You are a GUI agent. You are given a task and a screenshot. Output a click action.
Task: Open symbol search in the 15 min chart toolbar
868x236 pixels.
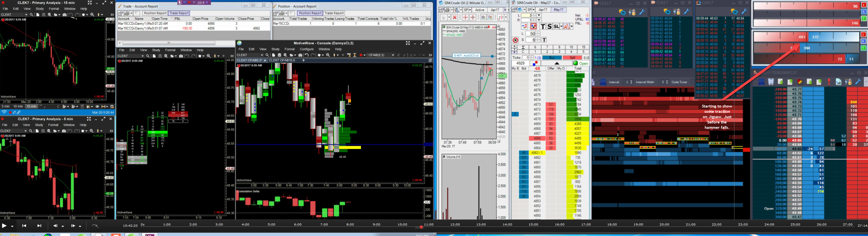(x=31, y=15)
